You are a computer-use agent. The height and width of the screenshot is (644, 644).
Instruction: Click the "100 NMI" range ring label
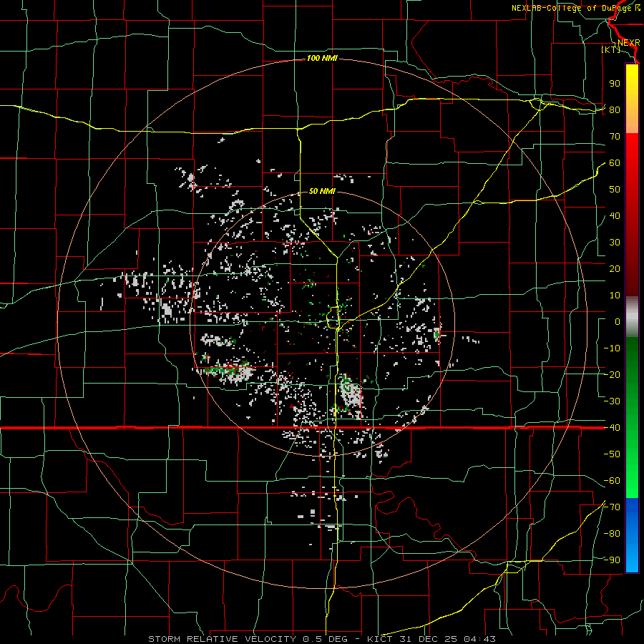322,59
